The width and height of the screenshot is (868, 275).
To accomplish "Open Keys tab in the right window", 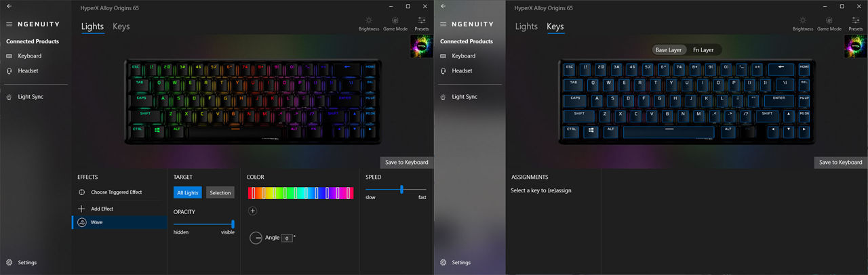I will pyautogui.click(x=555, y=26).
